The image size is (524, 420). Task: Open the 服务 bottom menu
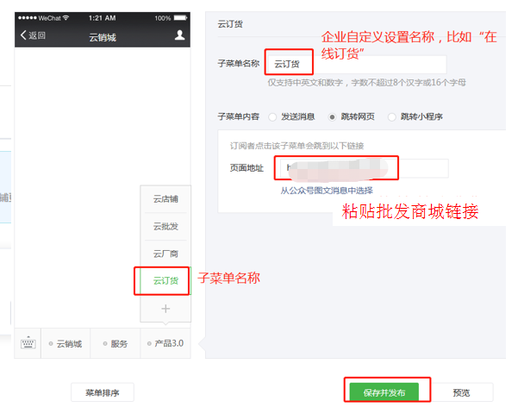coord(115,344)
